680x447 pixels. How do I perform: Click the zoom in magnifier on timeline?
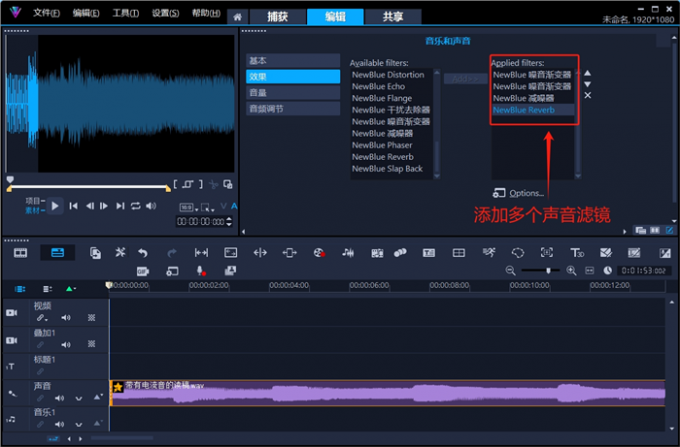[x=571, y=271]
